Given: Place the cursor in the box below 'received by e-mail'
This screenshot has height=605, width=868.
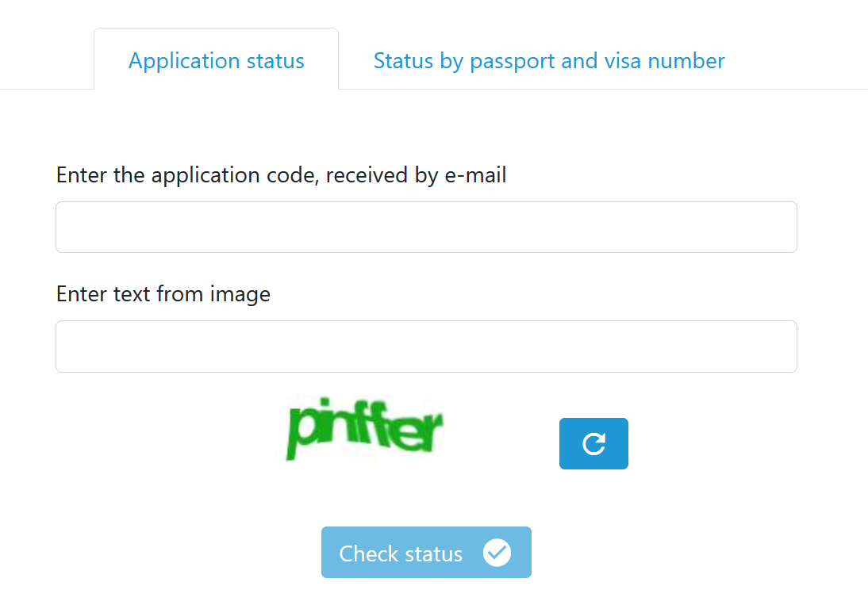Looking at the screenshot, I should [426, 228].
